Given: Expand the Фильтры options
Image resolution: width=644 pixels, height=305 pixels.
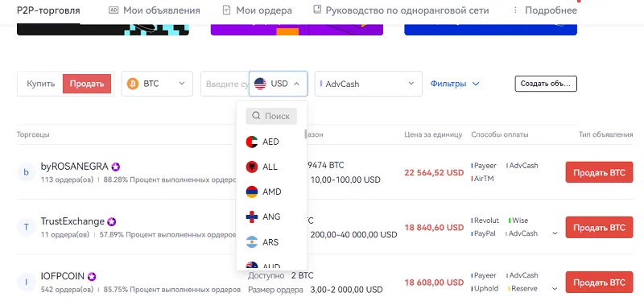Looking at the screenshot, I should 455,84.
